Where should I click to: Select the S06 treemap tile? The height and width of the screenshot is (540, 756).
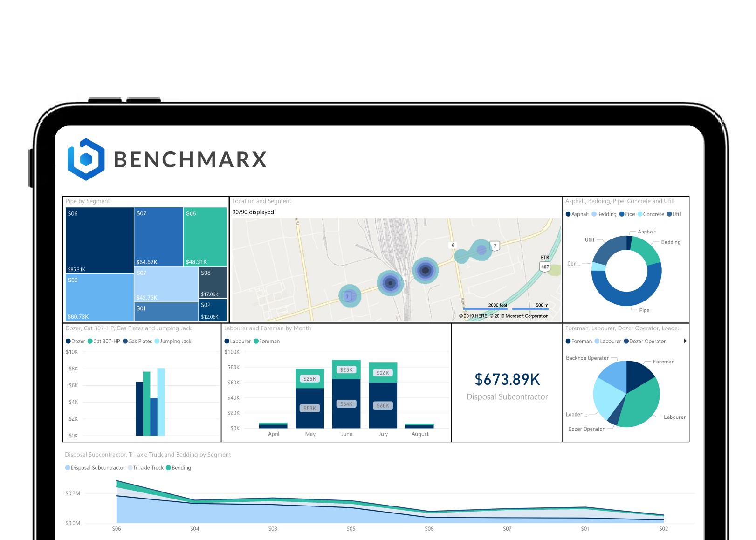[100, 240]
